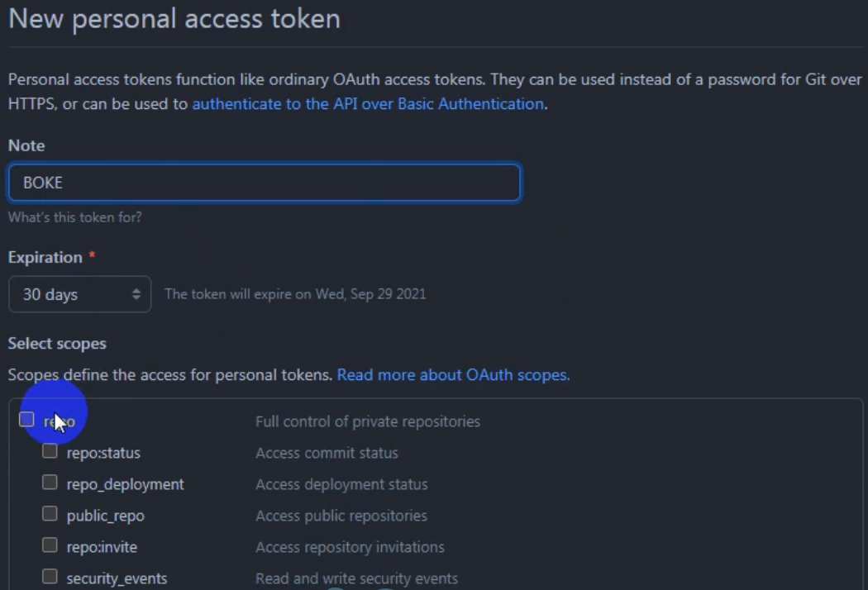Click the New personal access token heading

click(174, 19)
